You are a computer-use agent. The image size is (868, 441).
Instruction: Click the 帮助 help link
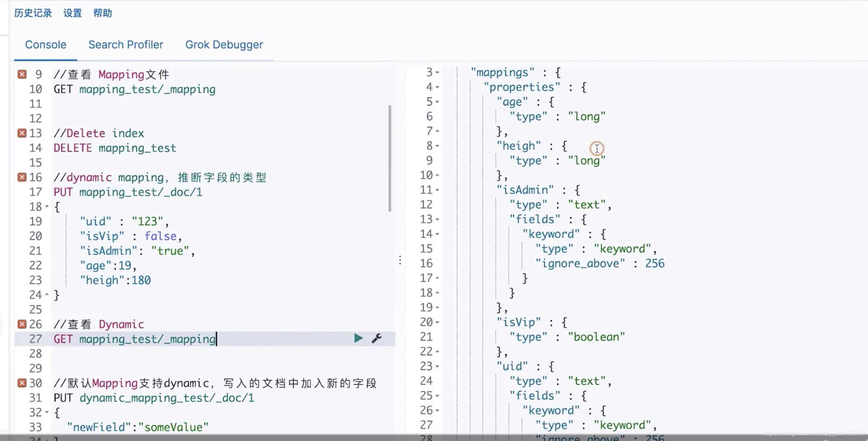click(x=102, y=13)
